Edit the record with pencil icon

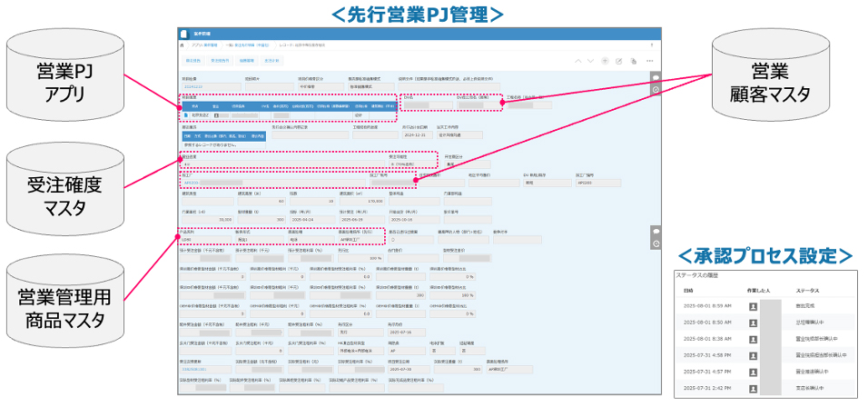pyautogui.click(x=619, y=61)
